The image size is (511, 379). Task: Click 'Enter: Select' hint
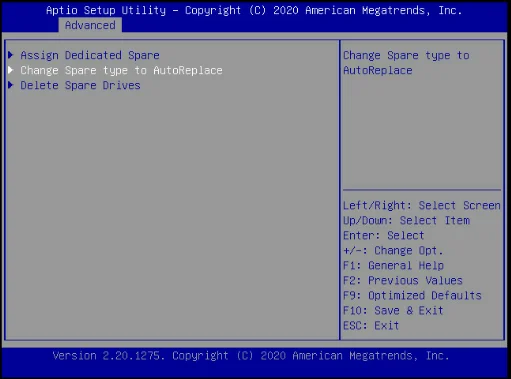click(x=384, y=235)
